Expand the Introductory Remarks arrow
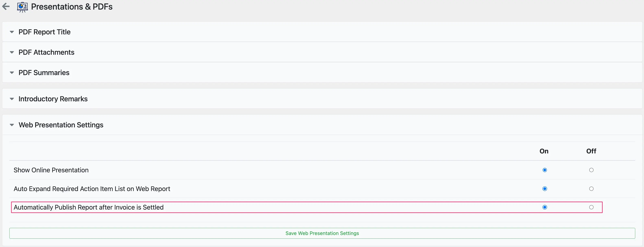 (12, 99)
